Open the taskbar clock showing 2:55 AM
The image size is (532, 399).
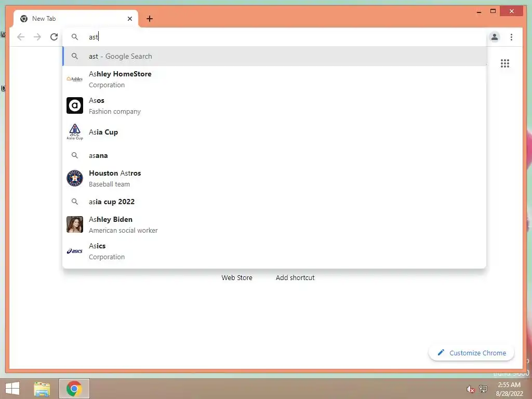pyautogui.click(x=509, y=389)
